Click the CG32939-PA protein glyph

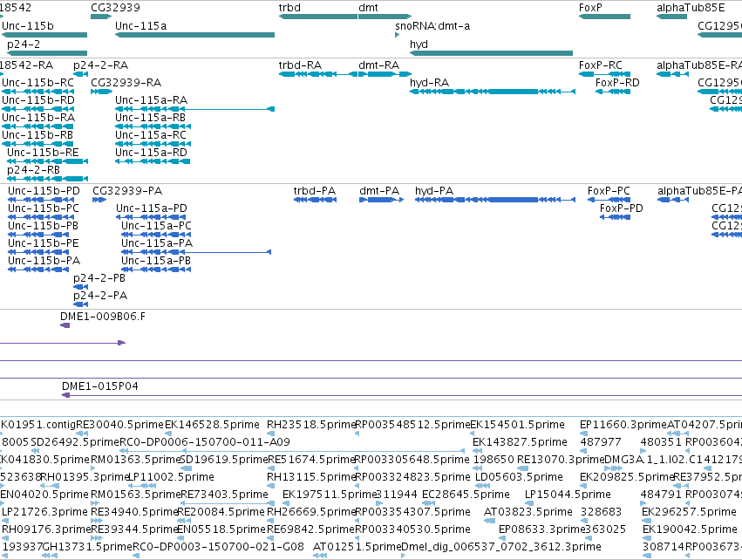click(x=99, y=200)
